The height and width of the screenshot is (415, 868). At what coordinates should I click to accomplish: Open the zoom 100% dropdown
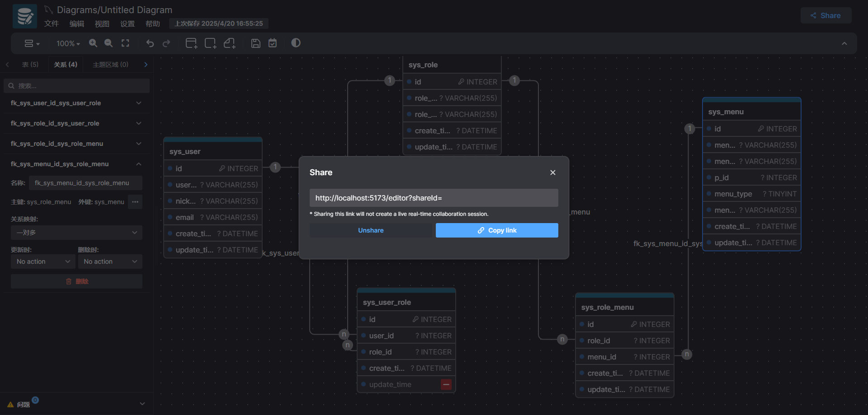[x=68, y=43]
